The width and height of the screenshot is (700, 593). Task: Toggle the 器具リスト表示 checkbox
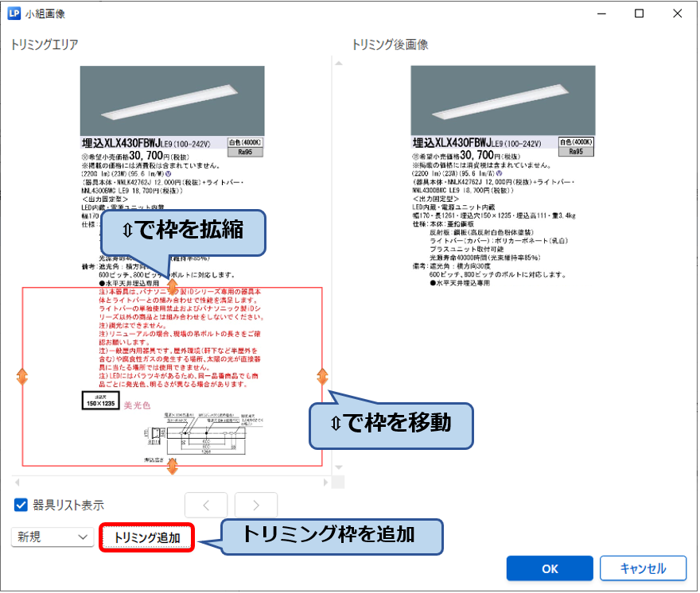tap(21, 505)
